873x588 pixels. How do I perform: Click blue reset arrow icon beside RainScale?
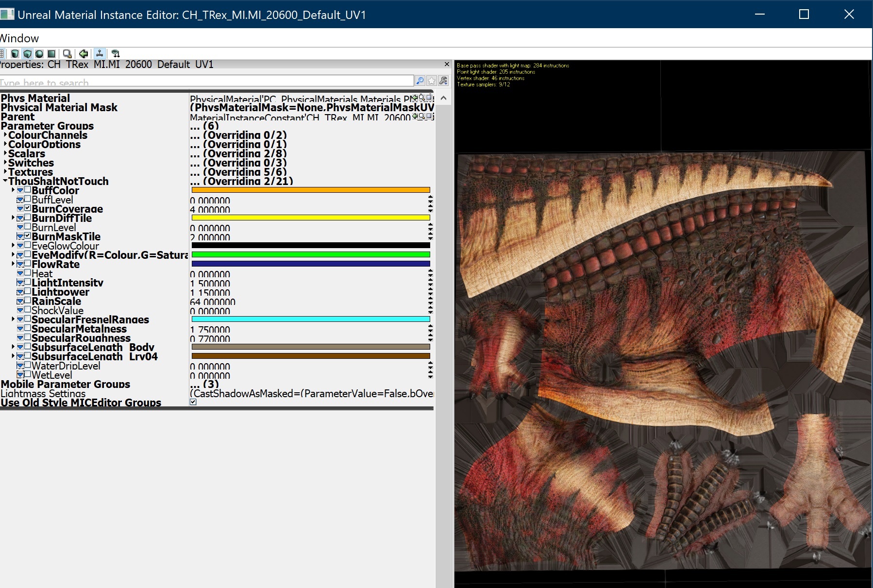20,301
